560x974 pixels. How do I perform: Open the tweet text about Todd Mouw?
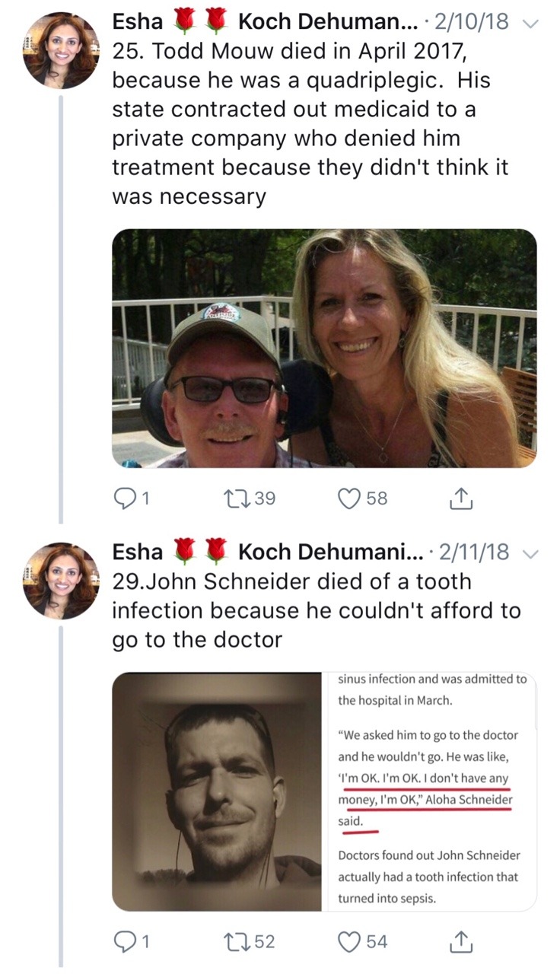click(304, 125)
